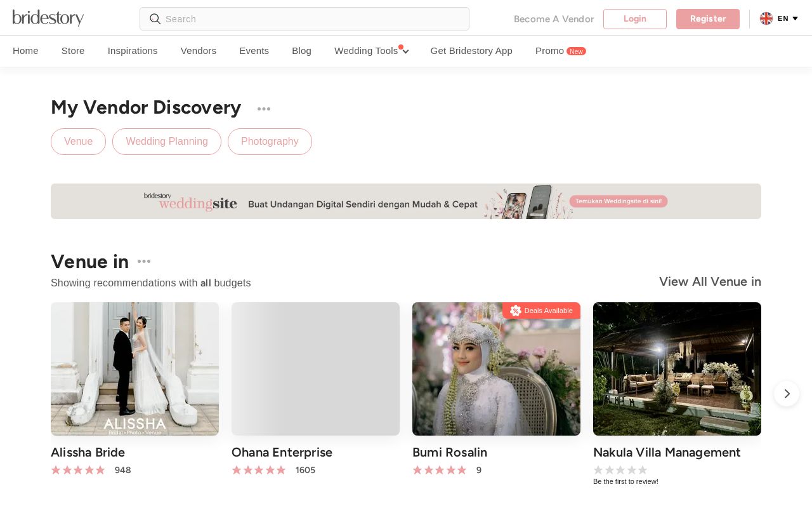Click the Deals Available badge on Bumi Rosalin

(x=541, y=311)
